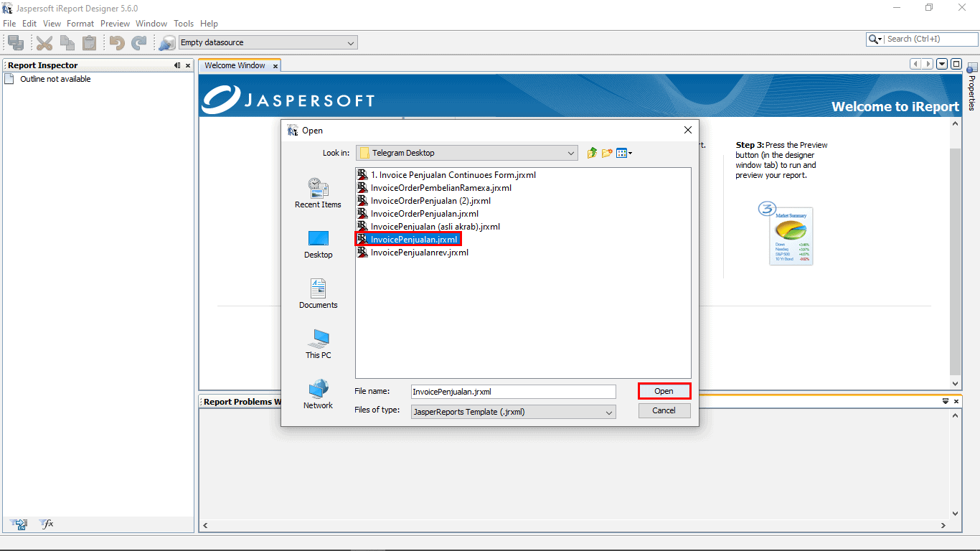The image size is (980, 551).
Task: Maximize the editor window icon
Action: point(956,64)
